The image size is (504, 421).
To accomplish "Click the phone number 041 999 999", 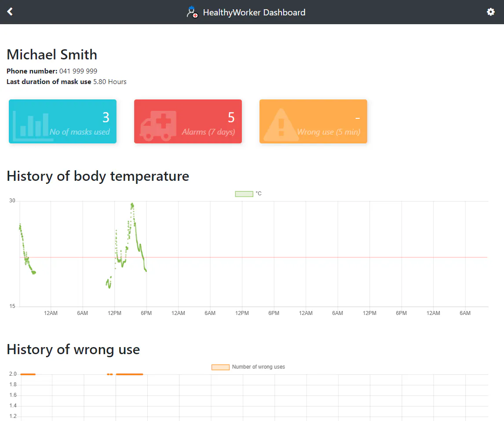I will [x=78, y=71].
